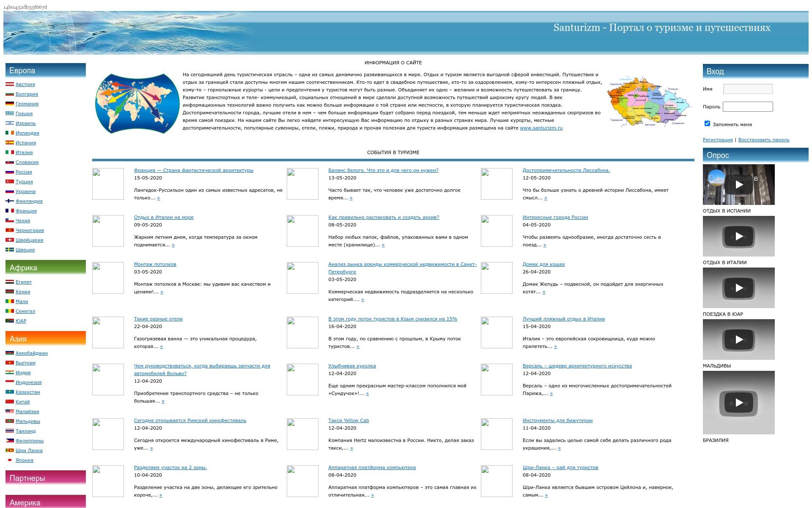This screenshot has width=812, height=508.
Task: Open Интересные города России article
Action: click(x=555, y=217)
